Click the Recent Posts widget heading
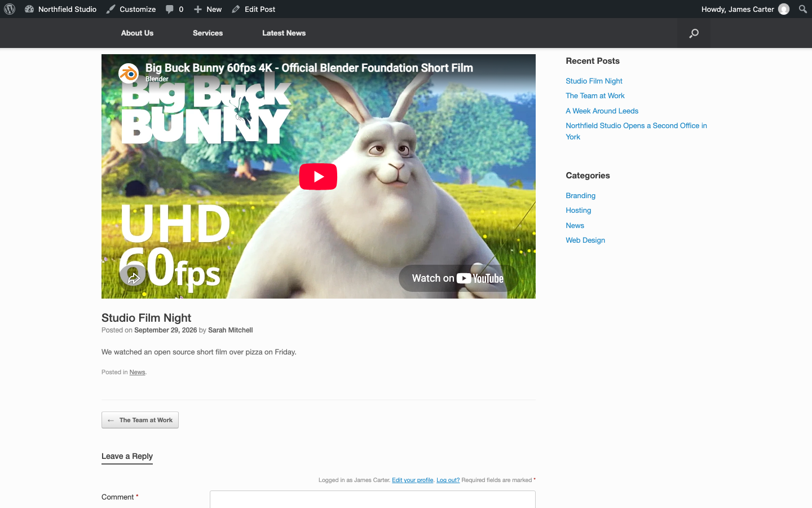812x508 pixels. (593, 61)
